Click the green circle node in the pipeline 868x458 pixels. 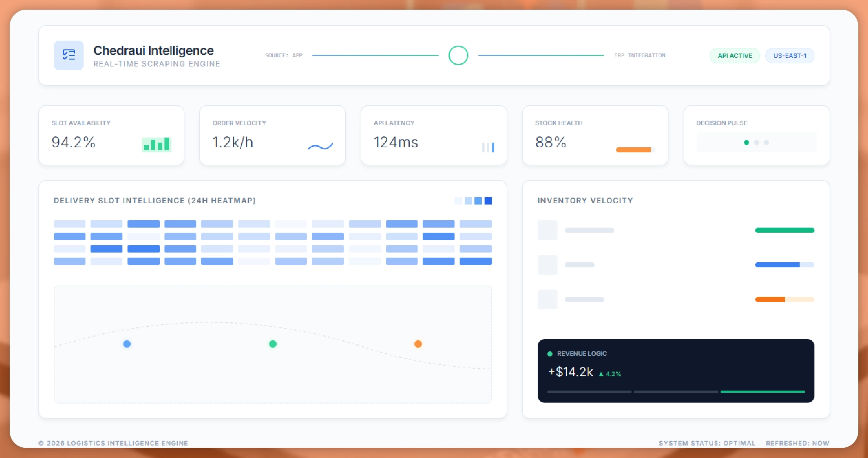coord(458,55)
